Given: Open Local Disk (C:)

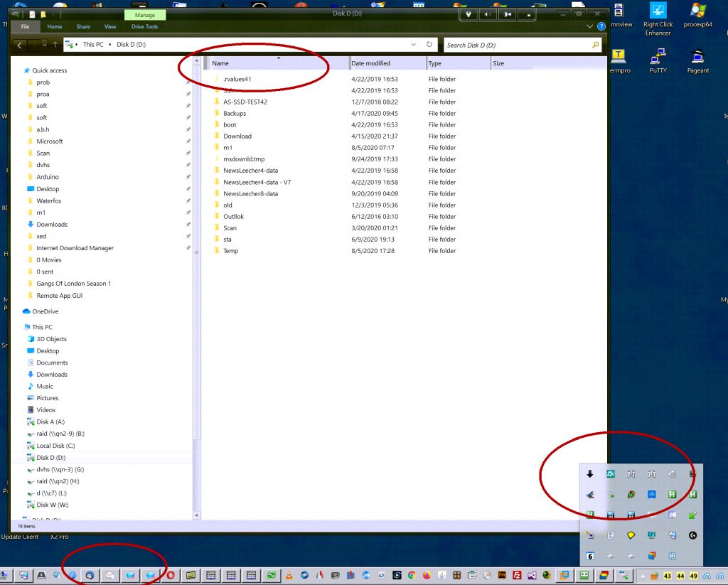Looking at the screenshot, I should [x=55, y=446].
